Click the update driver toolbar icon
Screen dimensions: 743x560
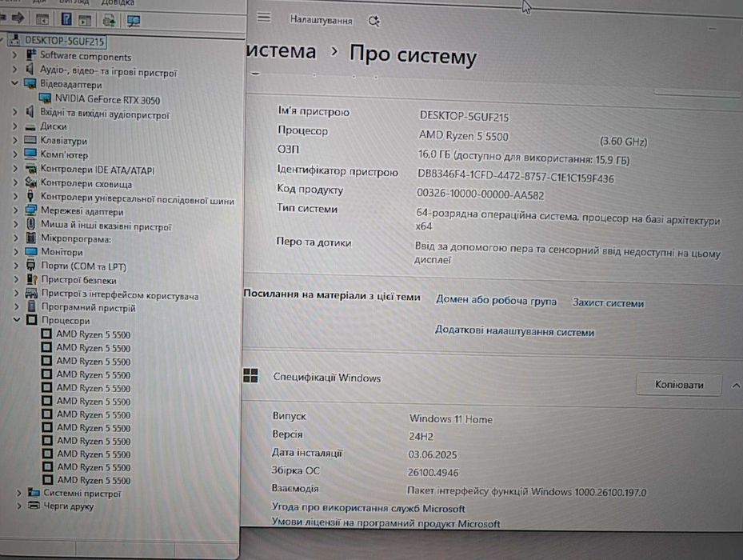pos(109,20)
